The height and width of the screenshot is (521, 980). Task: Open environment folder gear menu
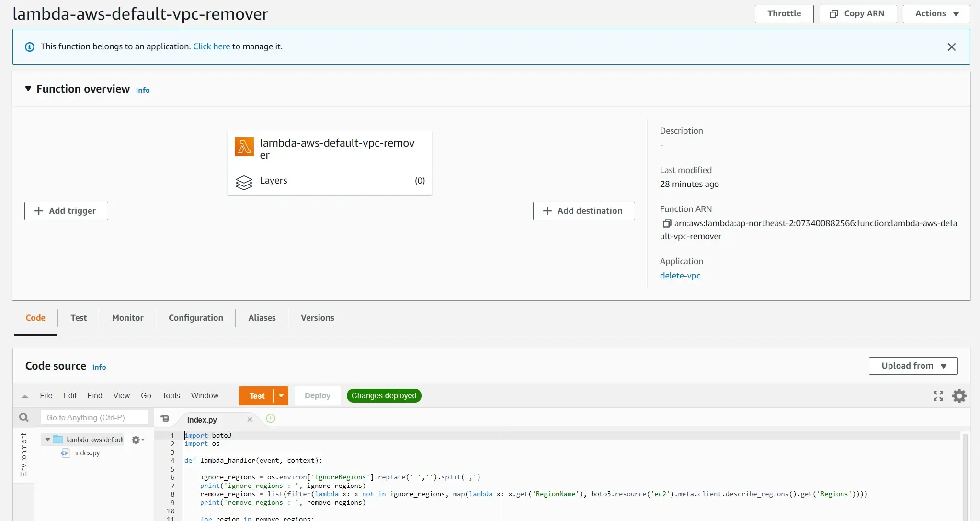coord(137,440)
